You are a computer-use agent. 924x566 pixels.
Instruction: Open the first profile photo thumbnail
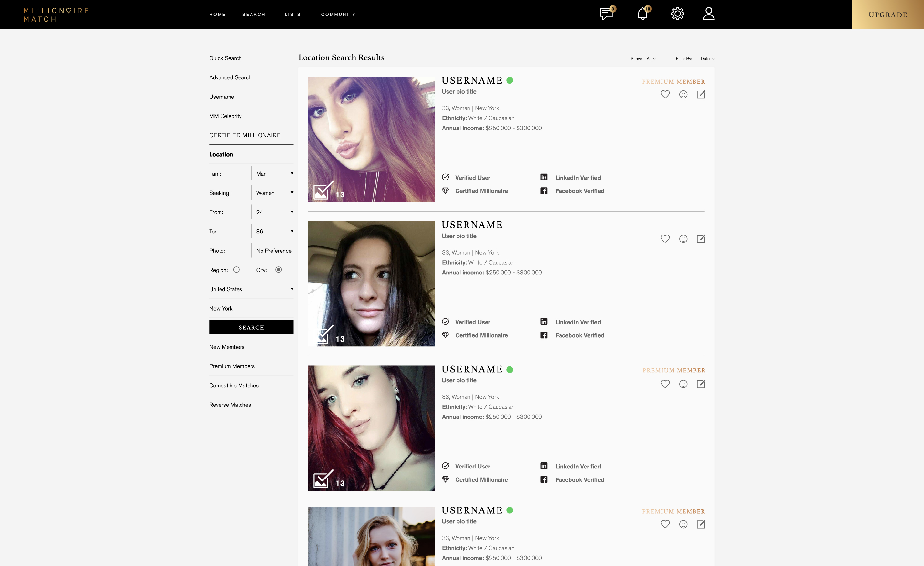[371, 139]
